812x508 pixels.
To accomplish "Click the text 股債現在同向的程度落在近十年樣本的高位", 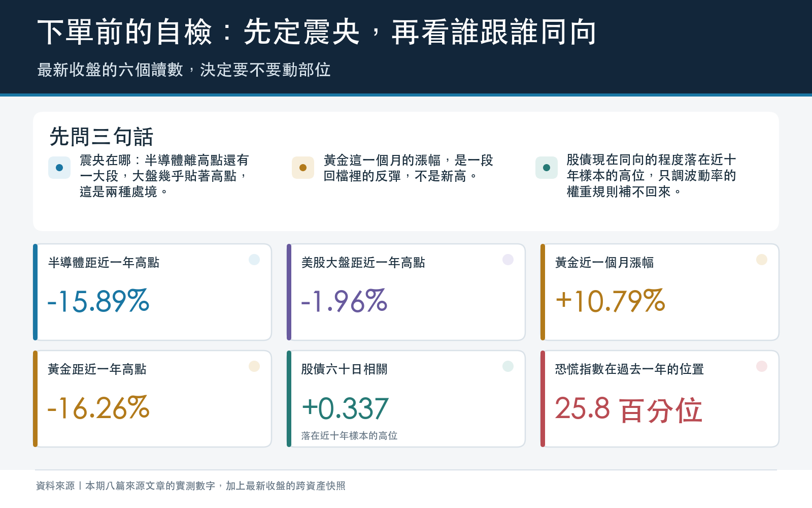I will coord(652,176).
